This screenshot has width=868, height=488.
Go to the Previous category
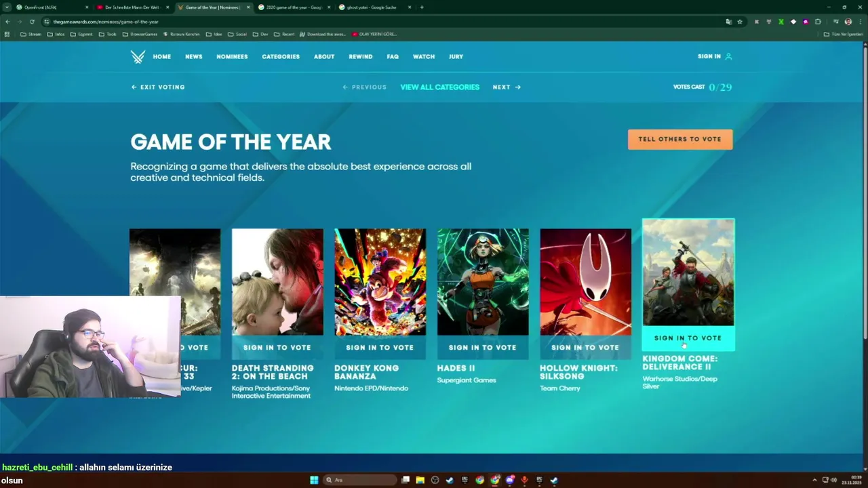(365, 87)
